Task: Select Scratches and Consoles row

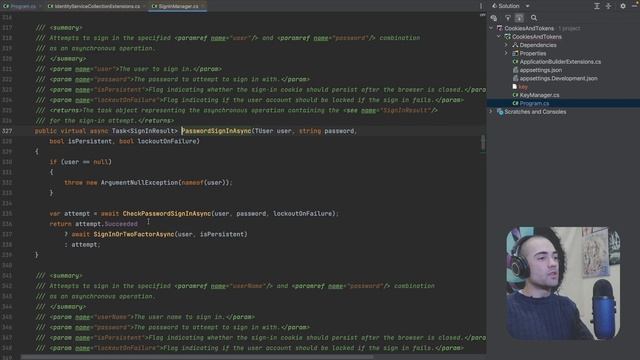Action: tap(563, 111)
